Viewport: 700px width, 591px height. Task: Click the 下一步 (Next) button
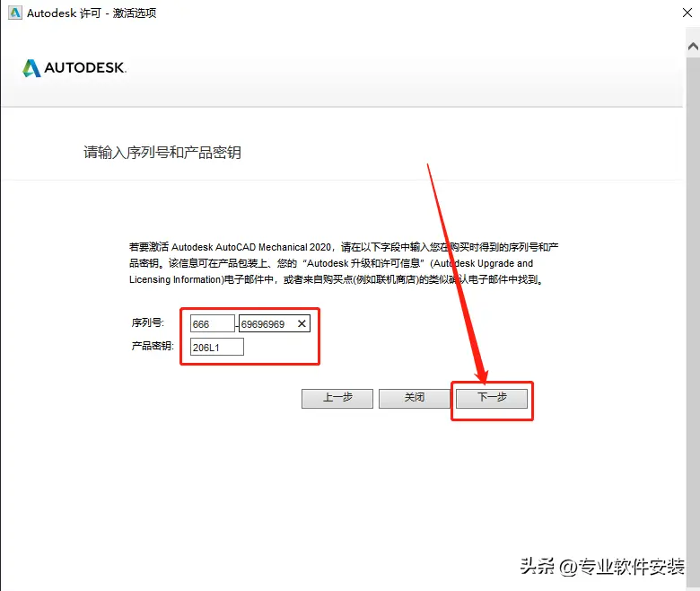pos(492,398)
